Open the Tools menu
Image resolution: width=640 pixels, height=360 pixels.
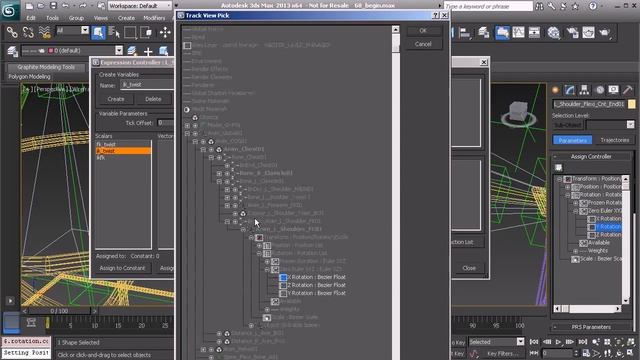tap(52, 18)
